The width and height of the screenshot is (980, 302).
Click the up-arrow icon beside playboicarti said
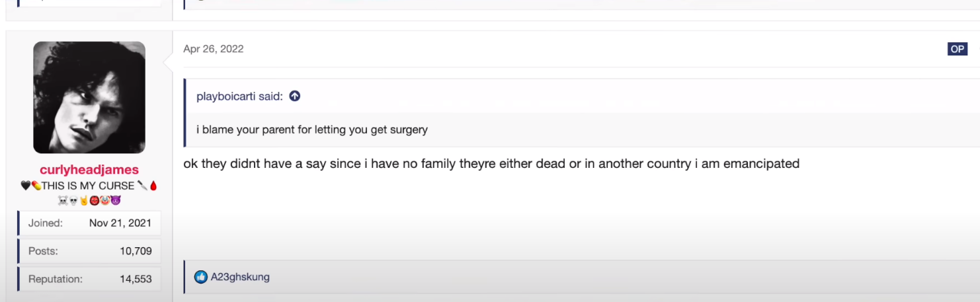pos(295,96)
